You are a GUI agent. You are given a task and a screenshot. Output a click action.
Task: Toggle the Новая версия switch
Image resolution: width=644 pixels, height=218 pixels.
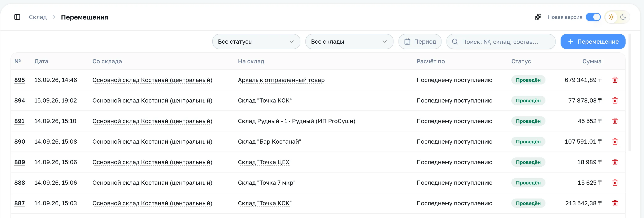pyautogui.click(x=593, y=17)
